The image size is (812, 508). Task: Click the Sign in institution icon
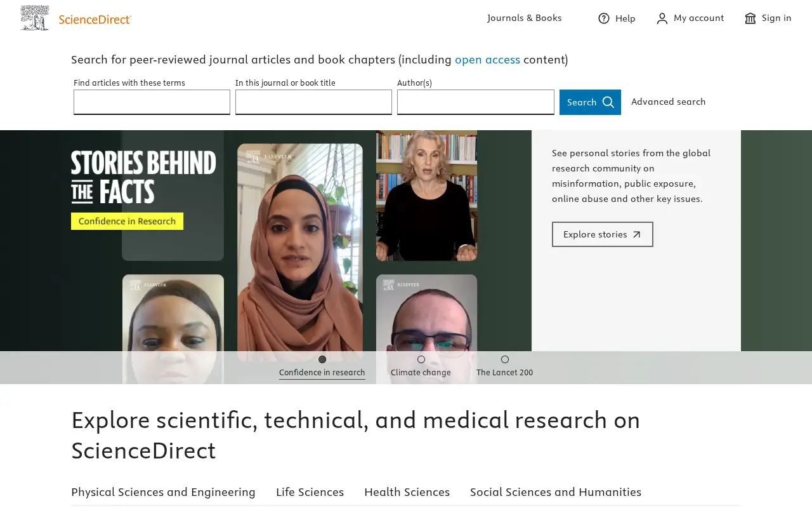click(750, 18)
